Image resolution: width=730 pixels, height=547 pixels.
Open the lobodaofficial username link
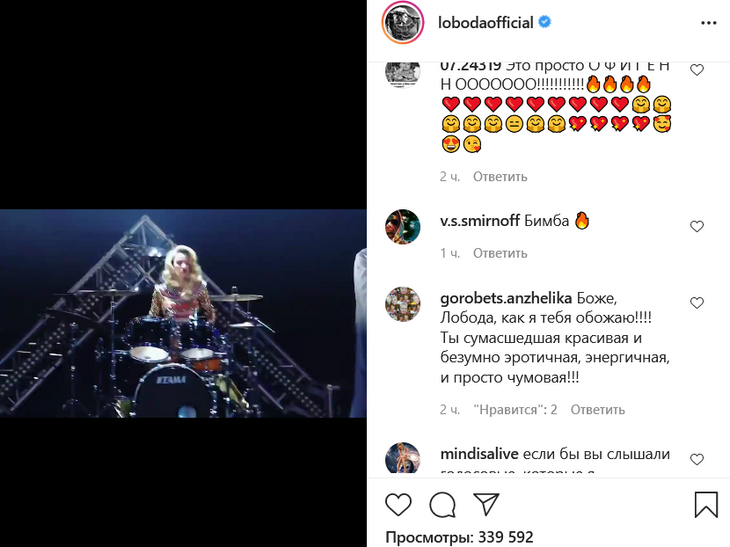486,22
